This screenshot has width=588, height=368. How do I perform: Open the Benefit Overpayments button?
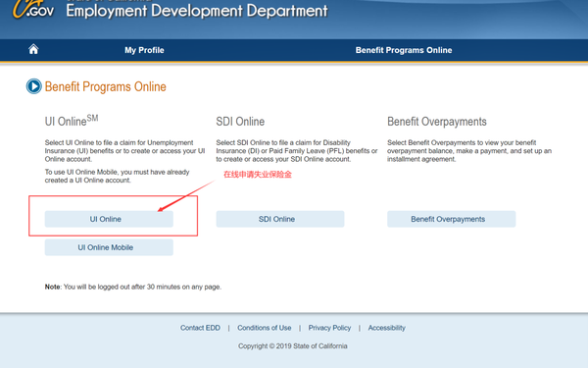[452, 219]
